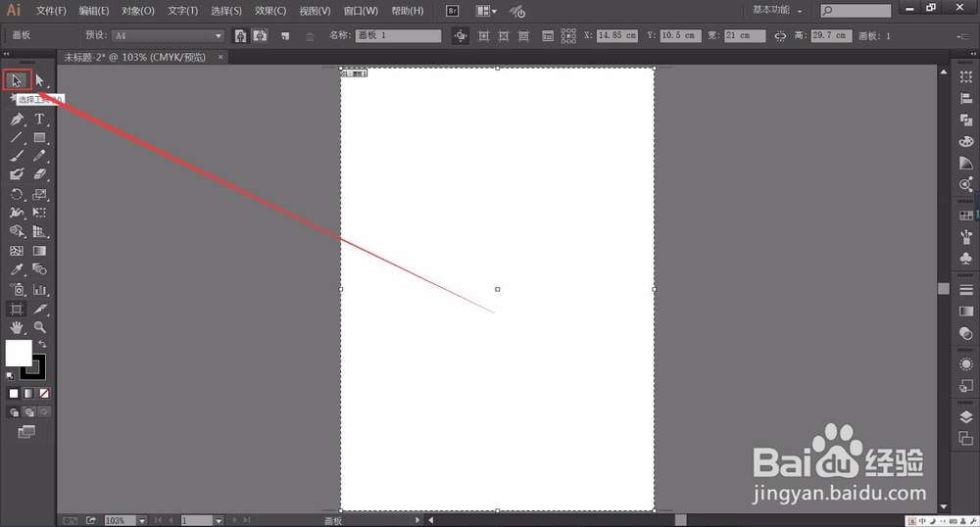
Task: Open artboard navigation number dropdown
Action: (x=219, y=520)
